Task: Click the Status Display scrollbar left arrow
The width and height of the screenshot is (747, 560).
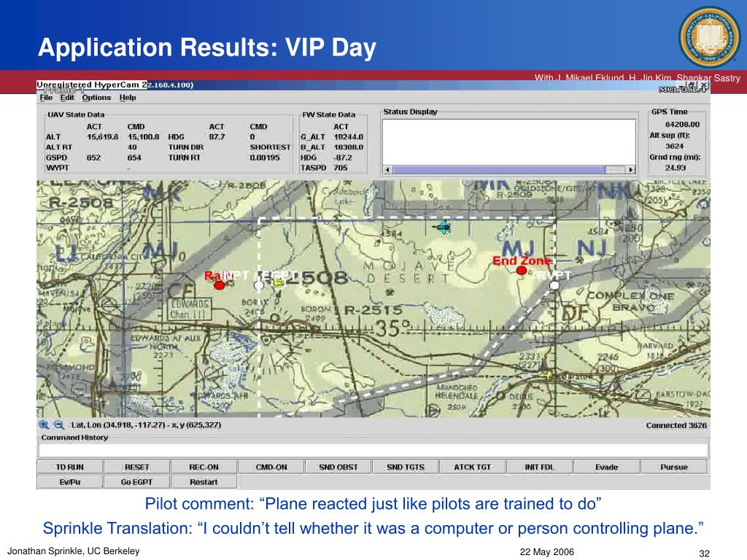Action: pyautogui.click(x=387, y=169)
